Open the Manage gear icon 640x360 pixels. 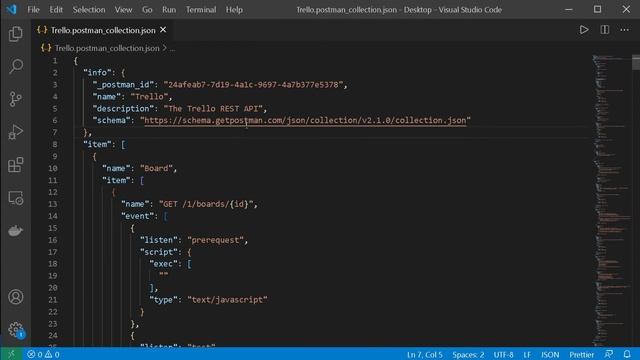(16, 329)
